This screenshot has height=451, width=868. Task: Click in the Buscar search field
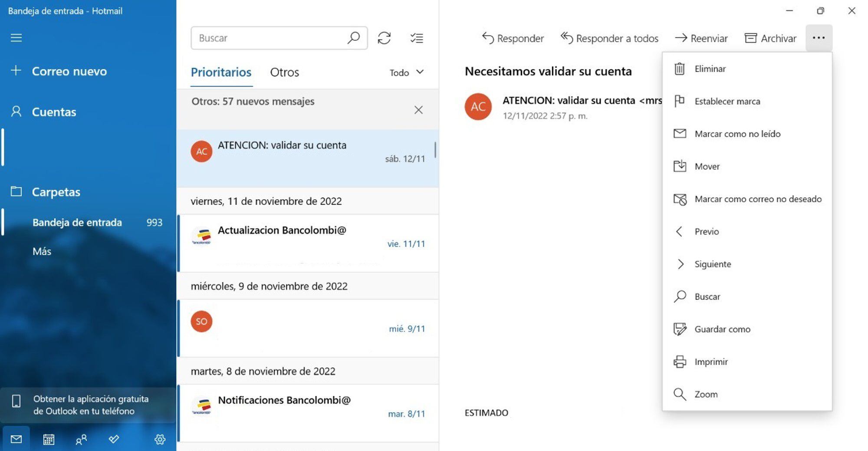click(269, 38)
